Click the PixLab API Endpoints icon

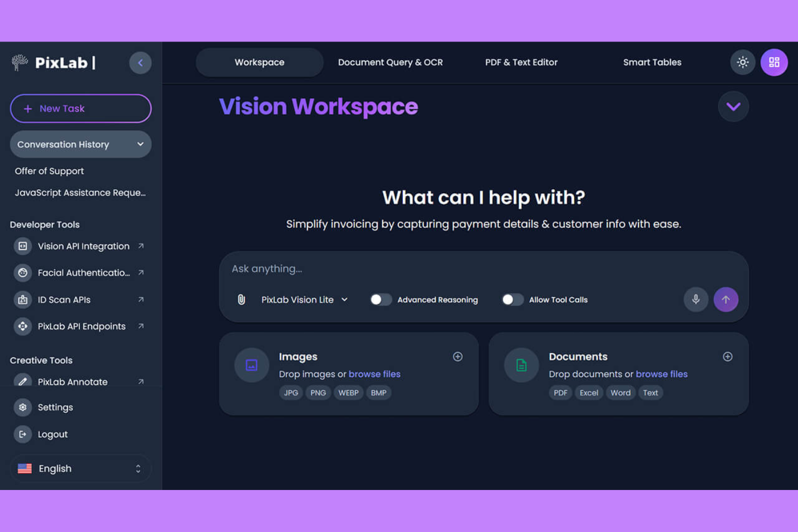(x=23, y=326)
